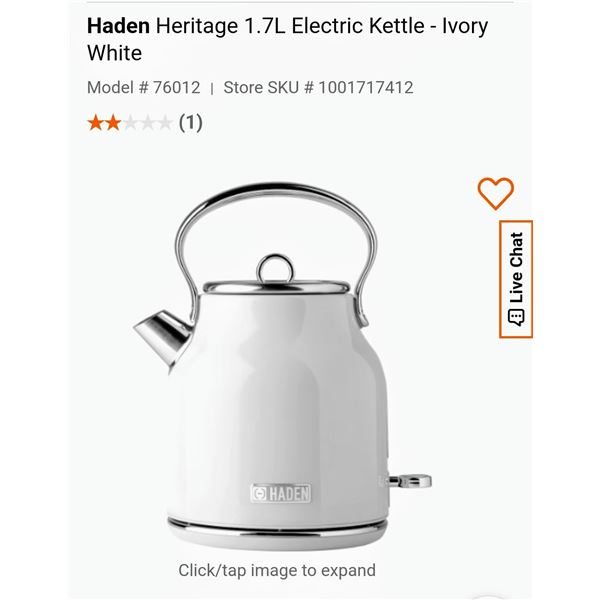Click the 'Click/tap image to expand' caption
Screen dimensions: 600x600
point(277,570)
